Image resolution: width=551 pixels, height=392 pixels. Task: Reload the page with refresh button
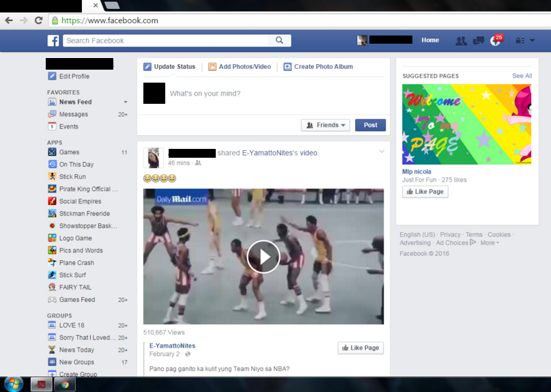tap(39, 20)
